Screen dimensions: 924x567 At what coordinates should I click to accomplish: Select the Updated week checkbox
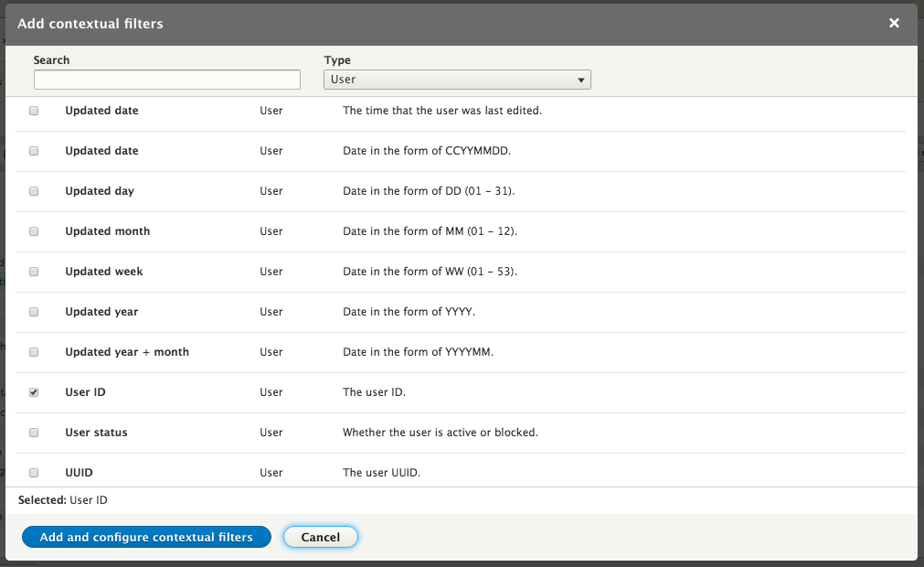(34, 272)
